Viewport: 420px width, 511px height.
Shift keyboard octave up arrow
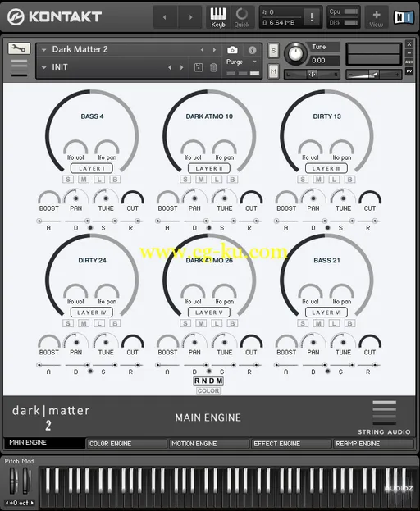pos(32,503)
